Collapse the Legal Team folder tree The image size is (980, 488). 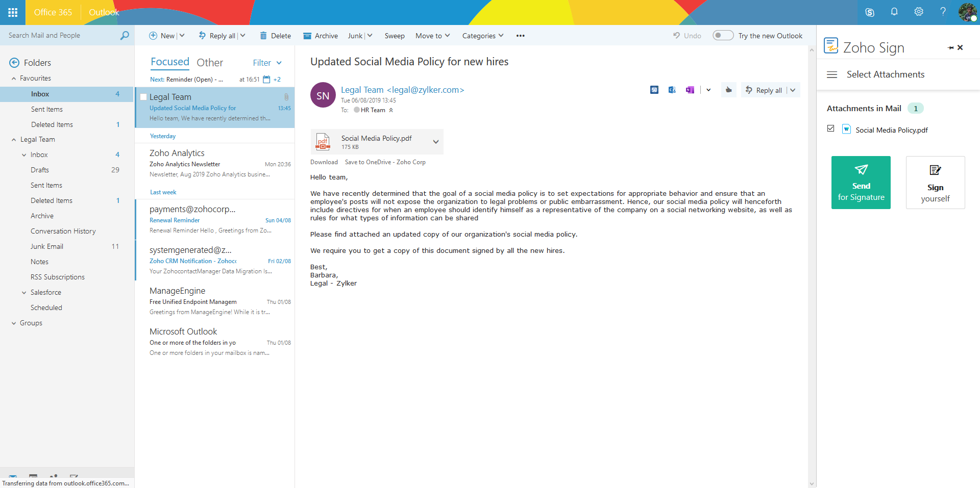(x=14, y=140)
